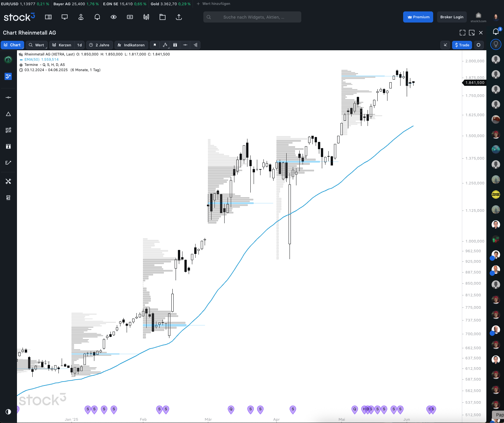Click the S event marker near Apr
This screenshot has height=423, width=504.
pyautogui.click(x=293, y=409)
